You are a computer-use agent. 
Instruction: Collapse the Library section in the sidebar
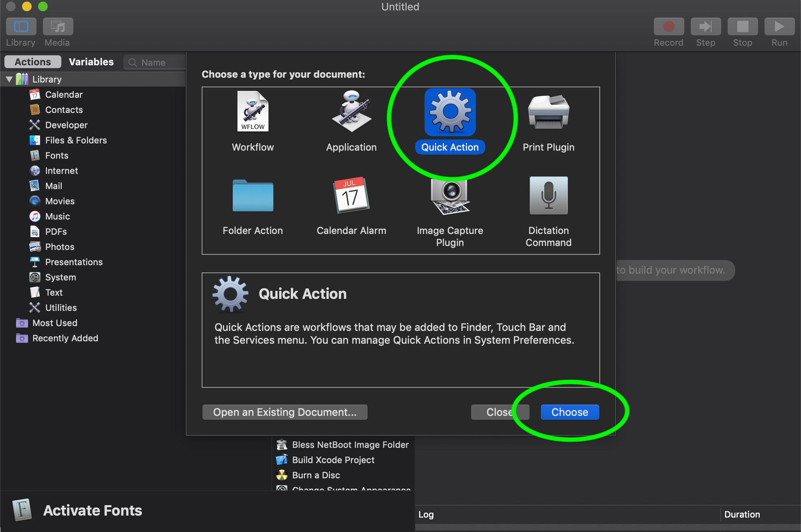click(x=9, y=79)
